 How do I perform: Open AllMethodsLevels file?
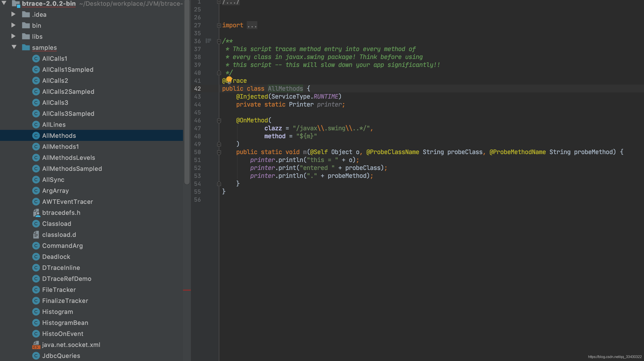click(x=68, y=158)
